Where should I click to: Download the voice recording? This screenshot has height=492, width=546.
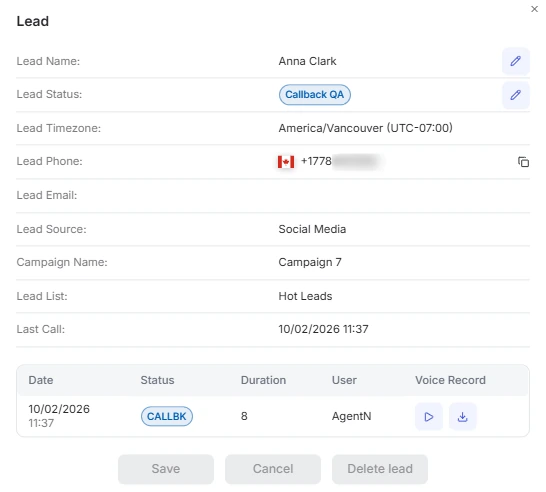462,416
